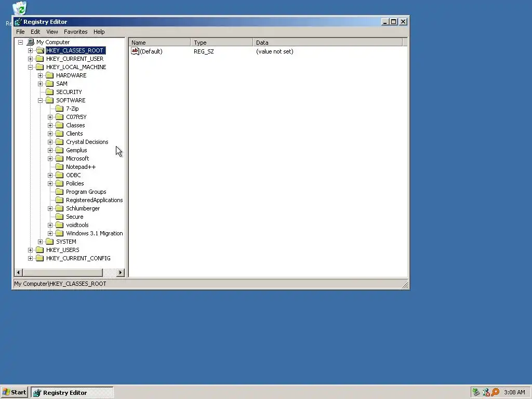
Task: Click the C07ft5Y folder icon
Action: 60,117
